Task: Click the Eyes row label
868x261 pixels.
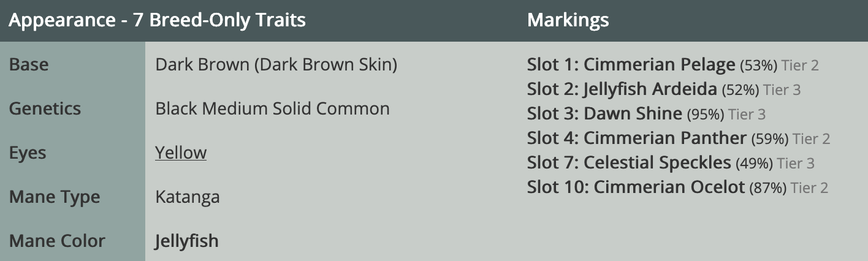Action: (28, 153)
